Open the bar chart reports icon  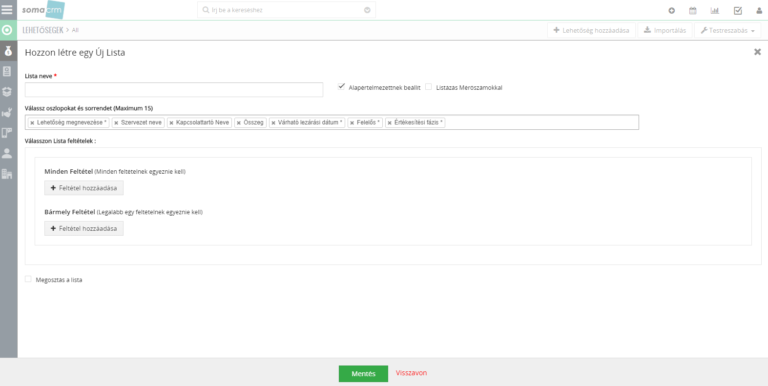point(715,10)
